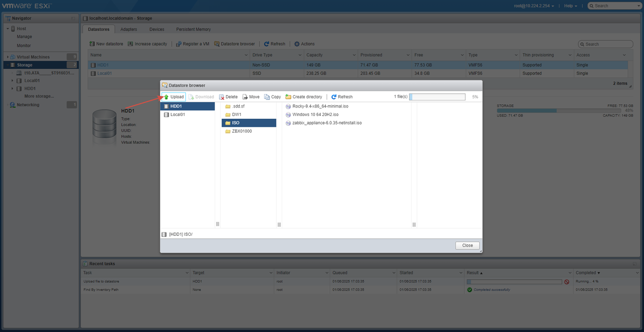Switch to the Persistent Memory tab

pyautogui.click(x=193, y=29)
